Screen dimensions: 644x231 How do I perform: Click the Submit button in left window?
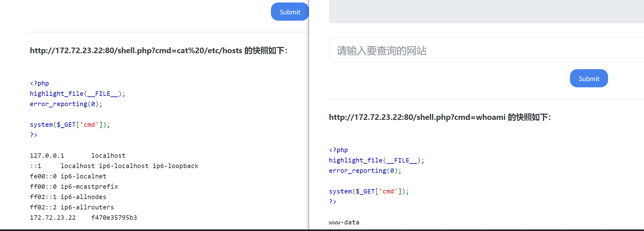click(x=290, y=12)
